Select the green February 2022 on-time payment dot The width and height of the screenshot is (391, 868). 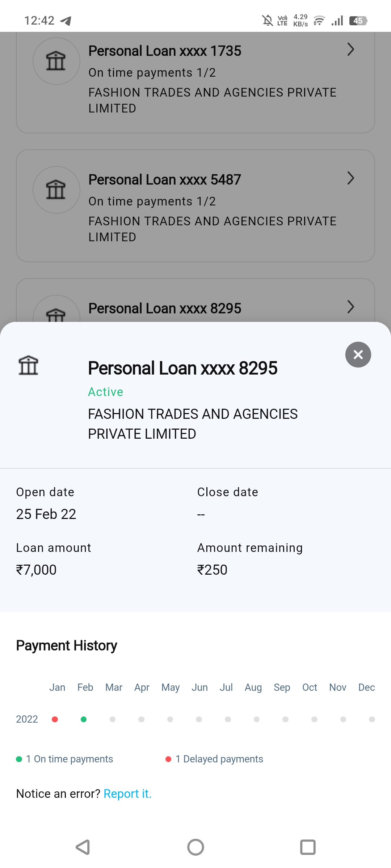(84, 719)
